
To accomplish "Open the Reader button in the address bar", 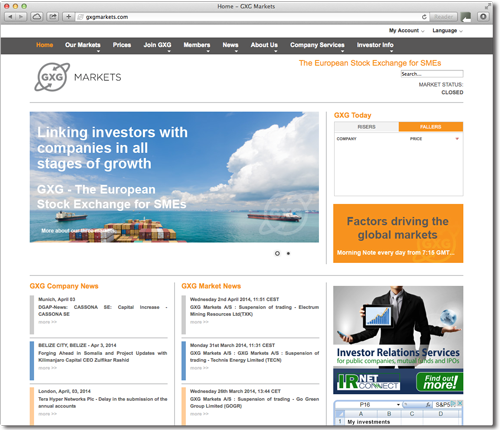I will (x=443, y=17).
